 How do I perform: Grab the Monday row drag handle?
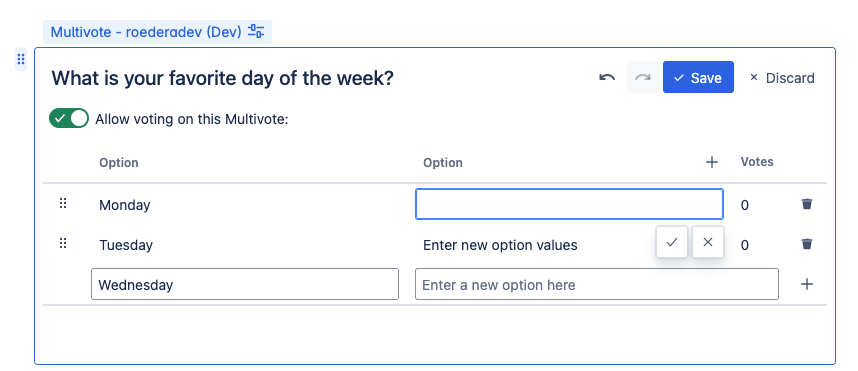(x=63, y=204)
